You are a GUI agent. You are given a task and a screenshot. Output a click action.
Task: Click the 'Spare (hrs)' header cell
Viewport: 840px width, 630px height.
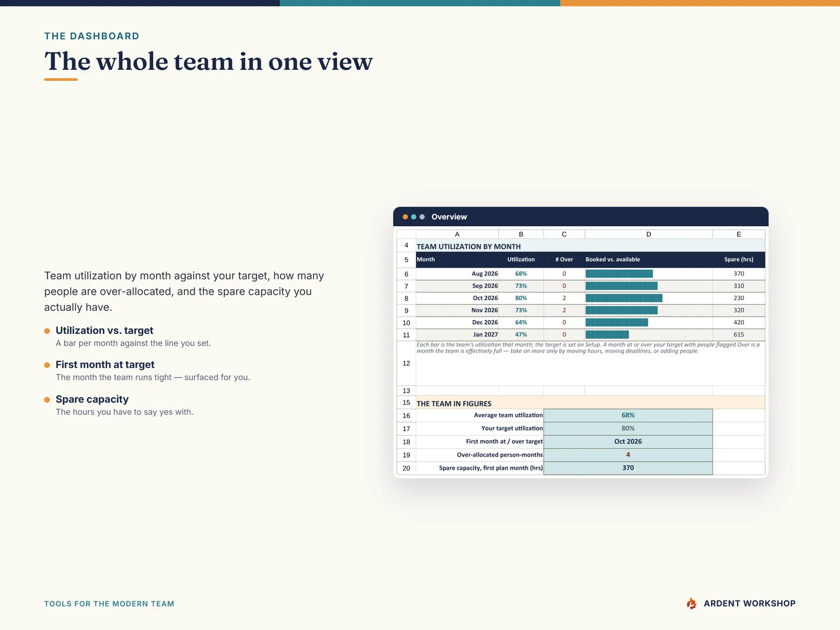tap(739, 259)
